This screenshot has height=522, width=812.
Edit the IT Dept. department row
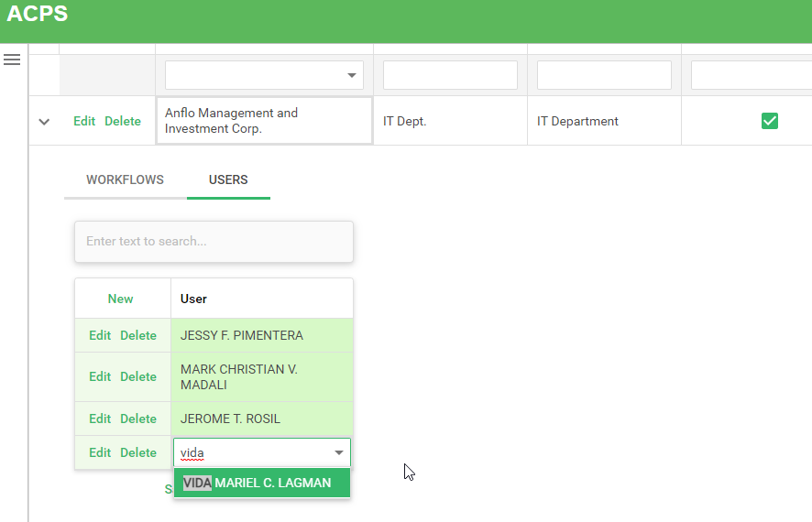[x=84, y=121]
